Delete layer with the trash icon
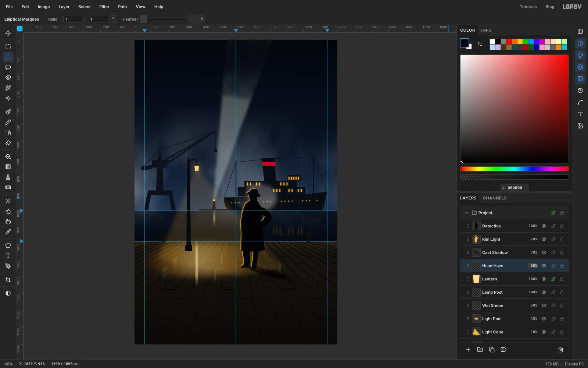588x368 pixels. [x=561, y=350]
